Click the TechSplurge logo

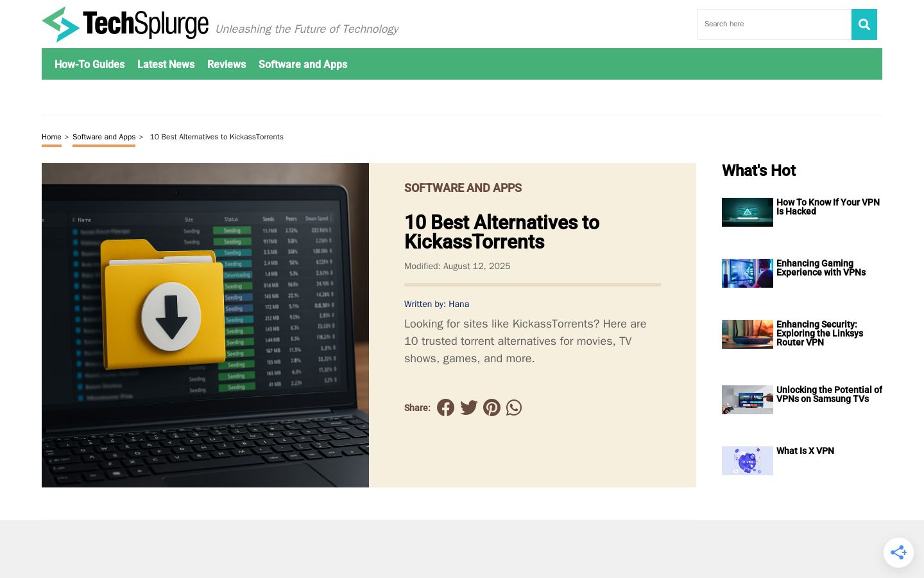(x=125, y=24)
